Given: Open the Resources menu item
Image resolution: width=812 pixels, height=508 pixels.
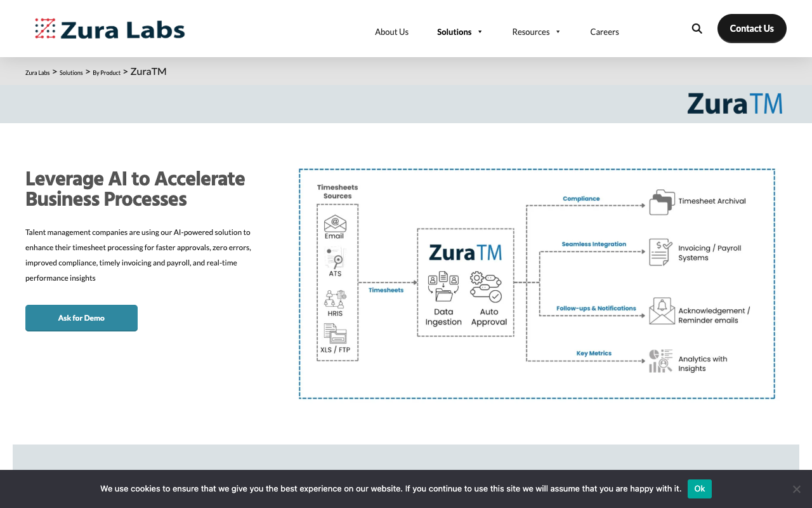Looking at the screenshot, I should tap(531, 32).
